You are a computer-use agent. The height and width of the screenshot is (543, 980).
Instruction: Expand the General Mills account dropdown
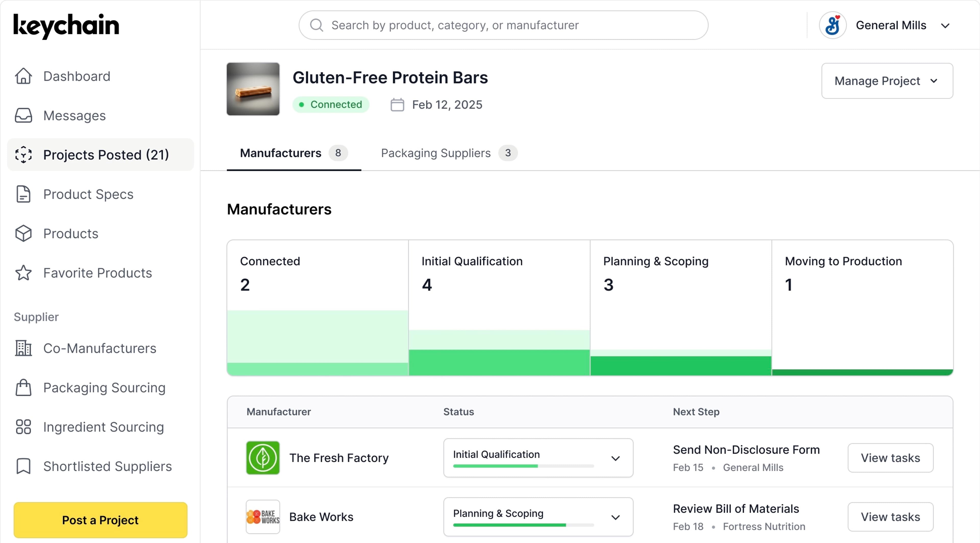pos(945,26)
